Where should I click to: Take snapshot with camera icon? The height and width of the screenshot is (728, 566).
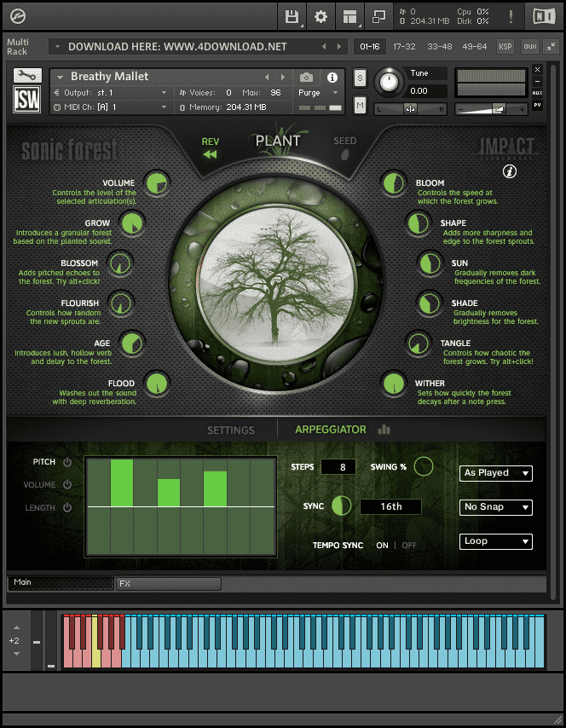tap(306, 77)
